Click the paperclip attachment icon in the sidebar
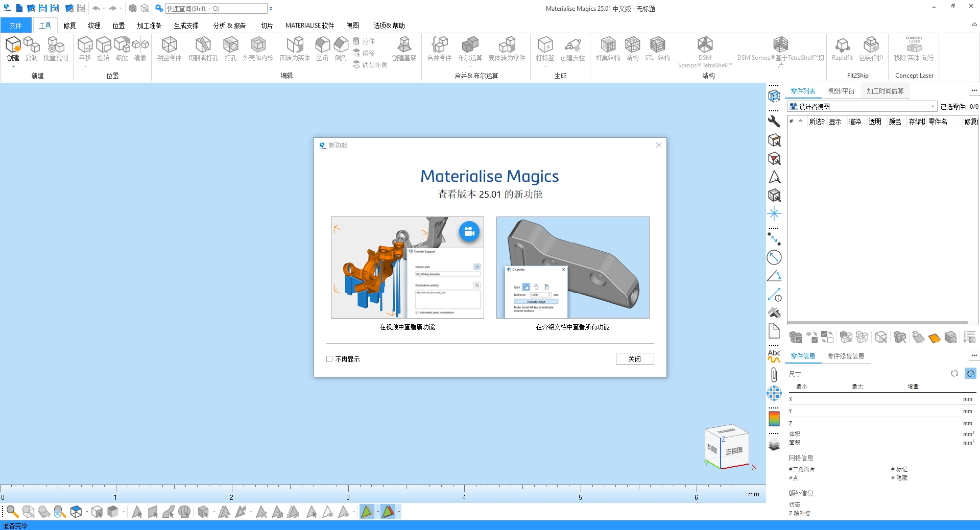Screen dimensions: 980x530 tap(774, 375)
